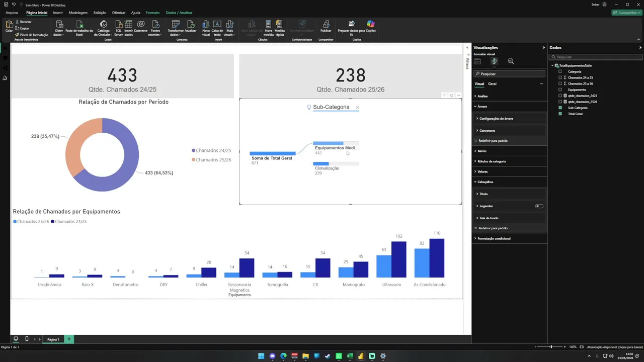Open Catálogo do OneLake

[104, 28]
